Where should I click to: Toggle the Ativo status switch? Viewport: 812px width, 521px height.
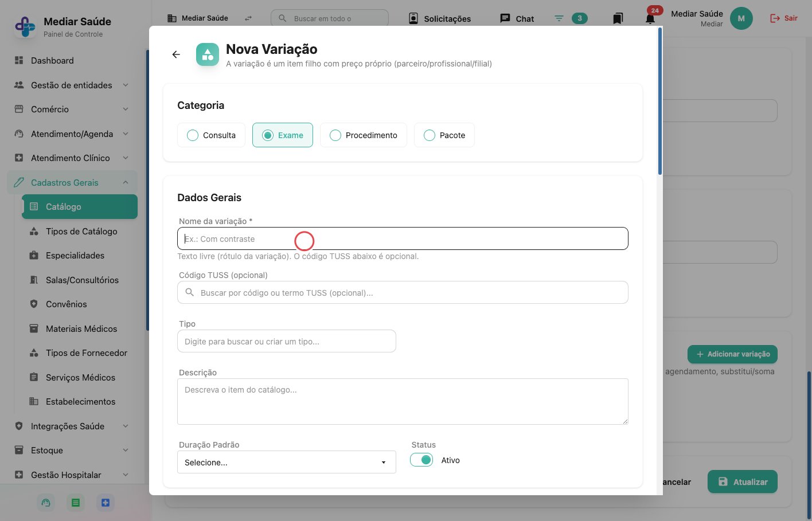pos(421,460)
